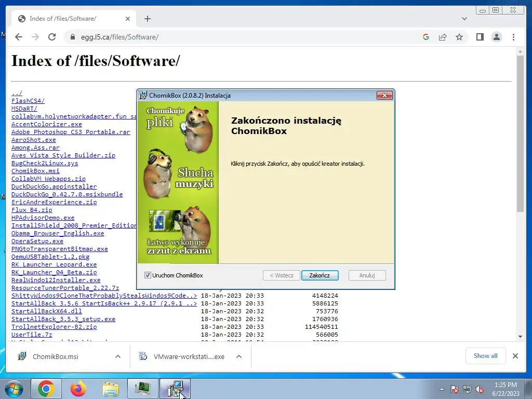Go back in Chrome browser

pos(19,37)
